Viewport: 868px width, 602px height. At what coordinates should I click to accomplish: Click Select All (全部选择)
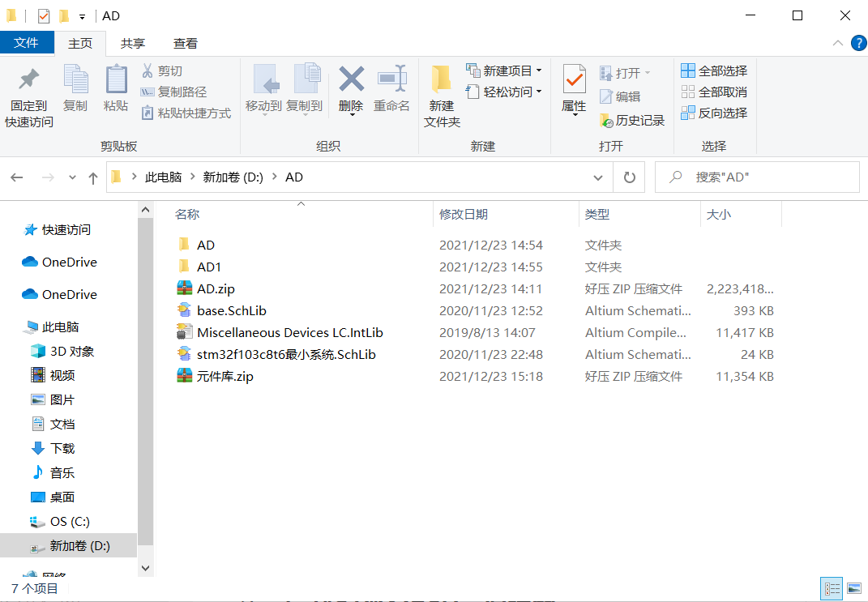714,70
